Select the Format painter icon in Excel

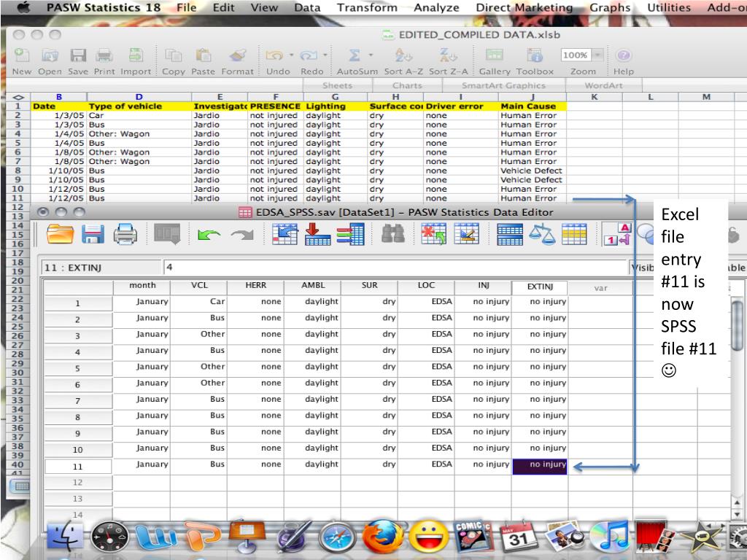click(x=237, y=55)
